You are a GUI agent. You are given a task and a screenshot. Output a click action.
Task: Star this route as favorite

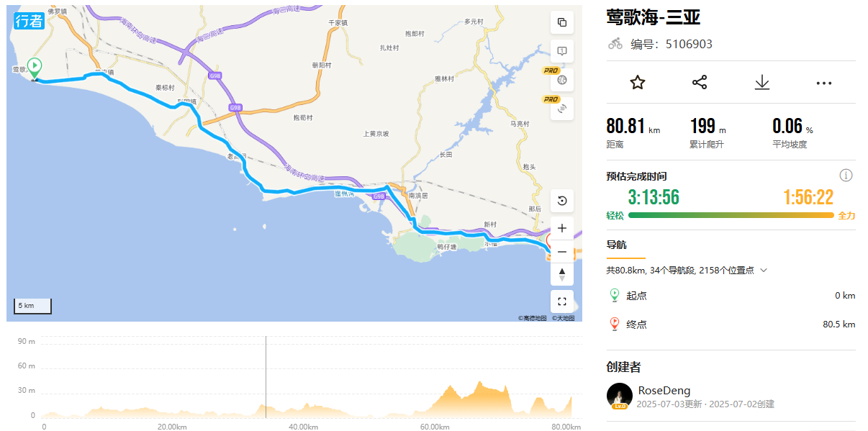(x=636, y=82)
